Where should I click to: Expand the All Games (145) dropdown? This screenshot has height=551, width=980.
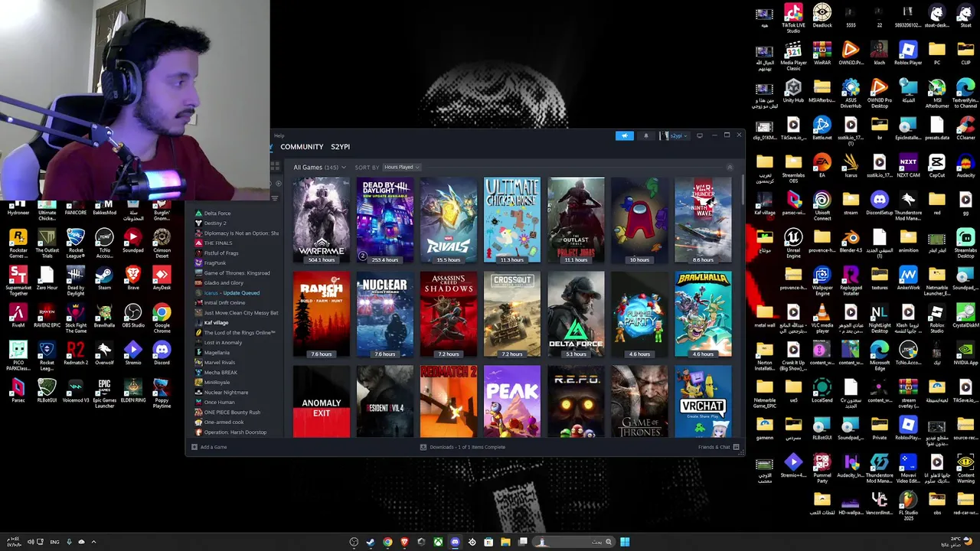(319, 167)
